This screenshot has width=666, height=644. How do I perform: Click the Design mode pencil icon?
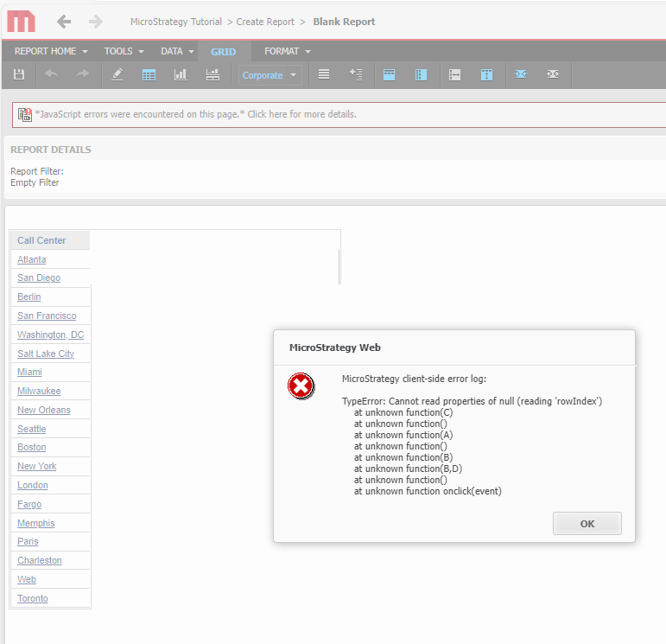[x=118, y=75]
